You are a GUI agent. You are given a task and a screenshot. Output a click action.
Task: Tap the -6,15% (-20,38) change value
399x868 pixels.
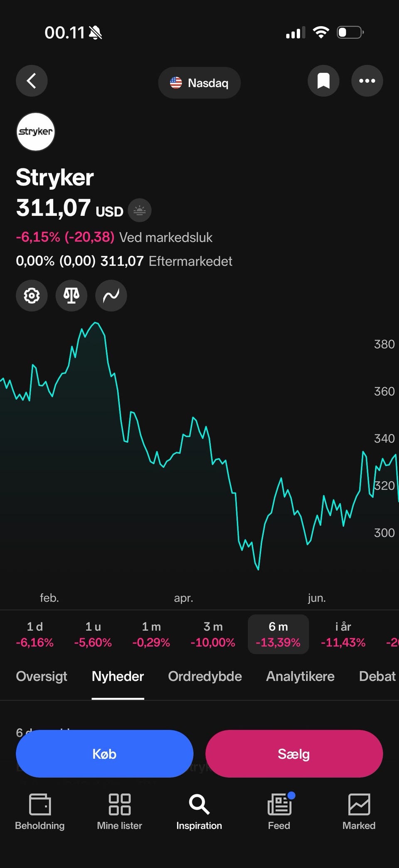[x=65, y=237]
